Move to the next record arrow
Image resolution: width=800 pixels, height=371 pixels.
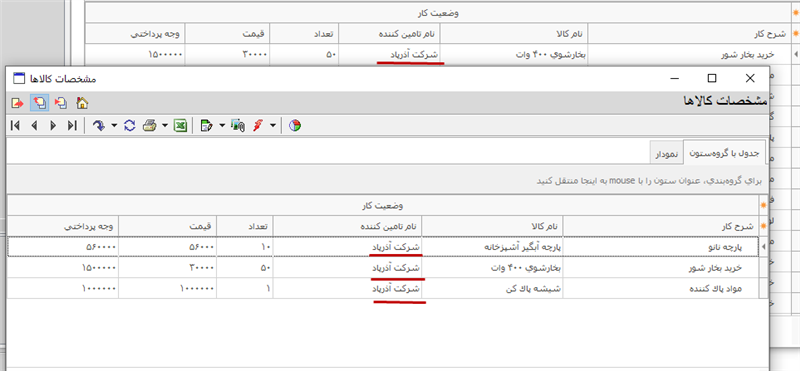click(53, 125)
